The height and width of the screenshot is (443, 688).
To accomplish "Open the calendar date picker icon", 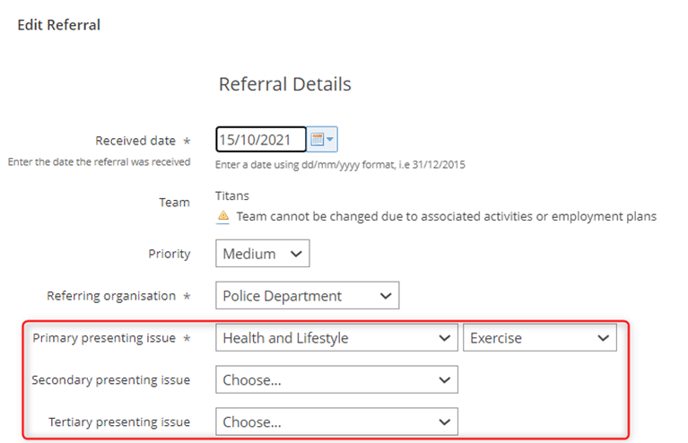I will click(x=322, y=139).
